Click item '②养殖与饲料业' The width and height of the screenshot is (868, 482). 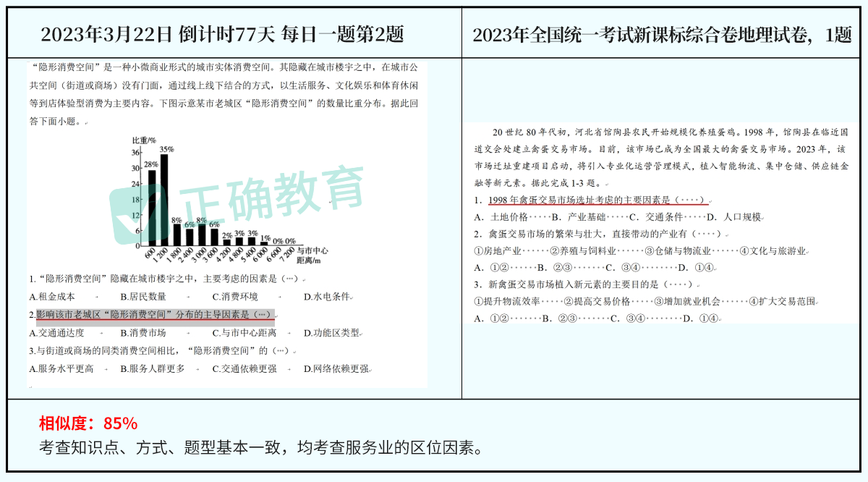coord(583,252)
